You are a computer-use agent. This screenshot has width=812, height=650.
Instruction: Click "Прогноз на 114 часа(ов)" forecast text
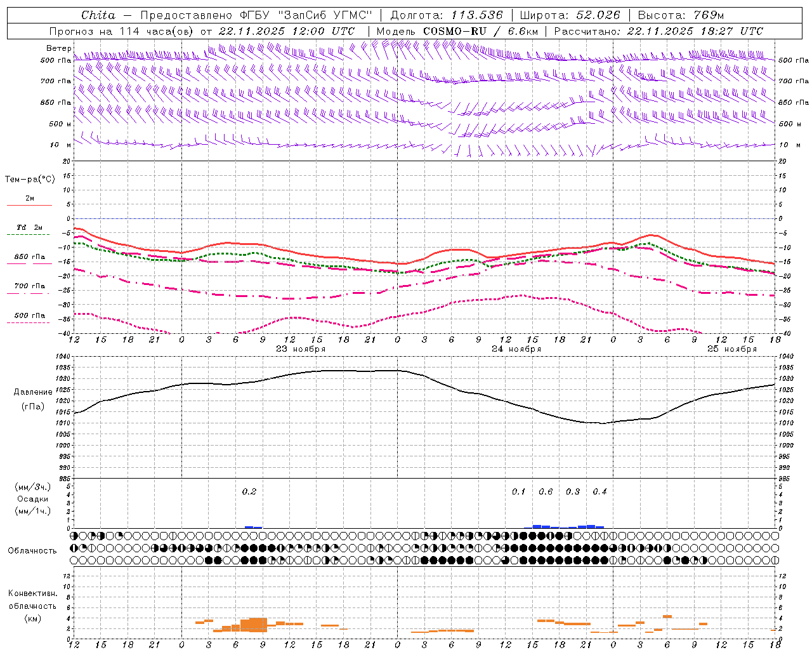tap(122, 31)
